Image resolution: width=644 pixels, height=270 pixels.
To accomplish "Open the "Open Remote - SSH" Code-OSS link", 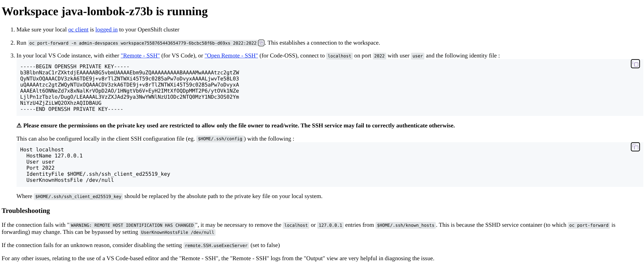I will (231, 56).
